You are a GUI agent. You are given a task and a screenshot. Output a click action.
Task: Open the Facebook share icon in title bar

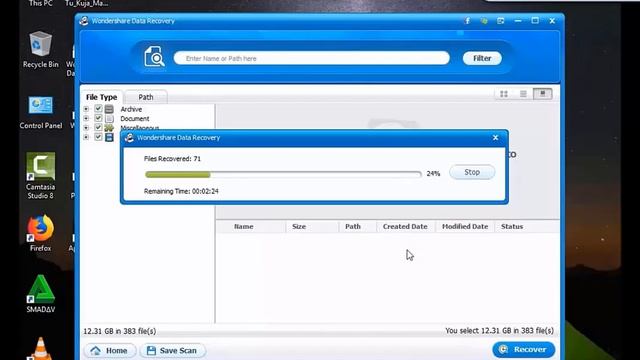click(467, 21)
